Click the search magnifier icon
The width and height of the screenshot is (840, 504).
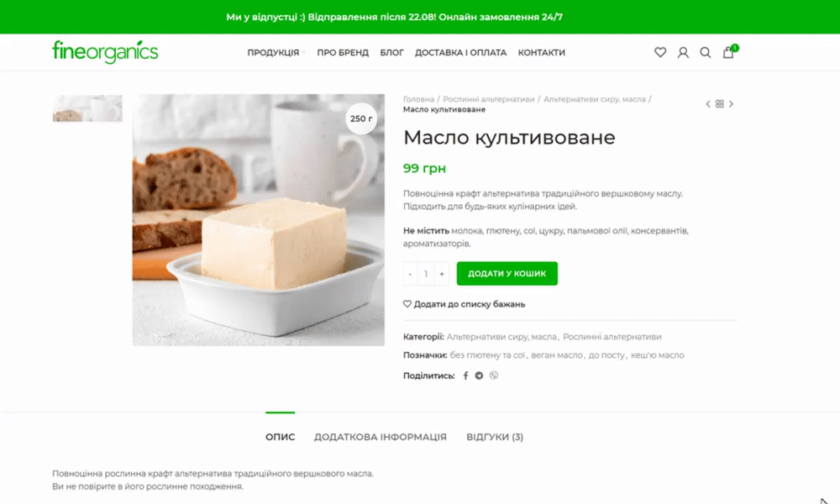tap(706, 52)
